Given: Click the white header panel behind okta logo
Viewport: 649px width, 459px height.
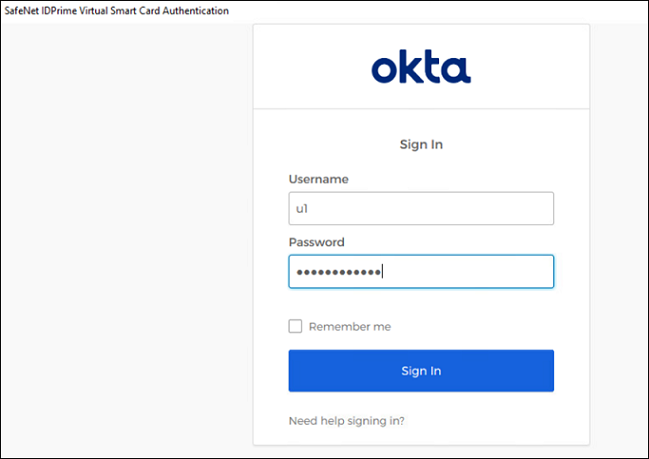Looking at the screenshot, I should coord(421,66).
